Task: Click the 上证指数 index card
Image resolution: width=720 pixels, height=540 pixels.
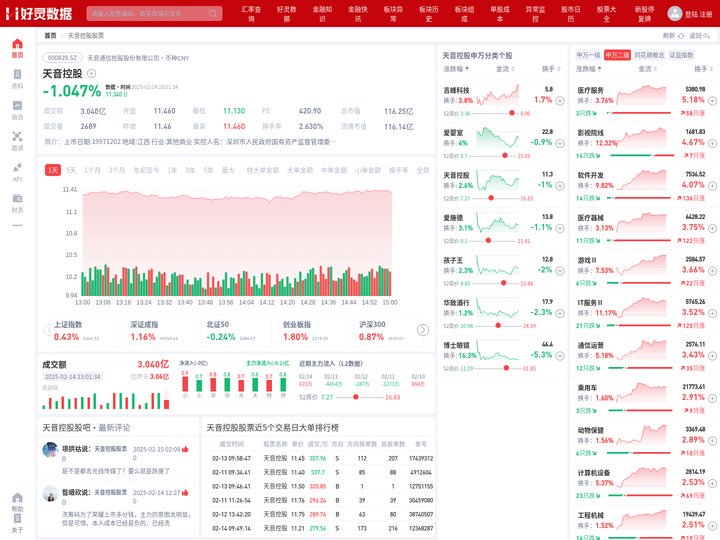Action: [83, 331]
